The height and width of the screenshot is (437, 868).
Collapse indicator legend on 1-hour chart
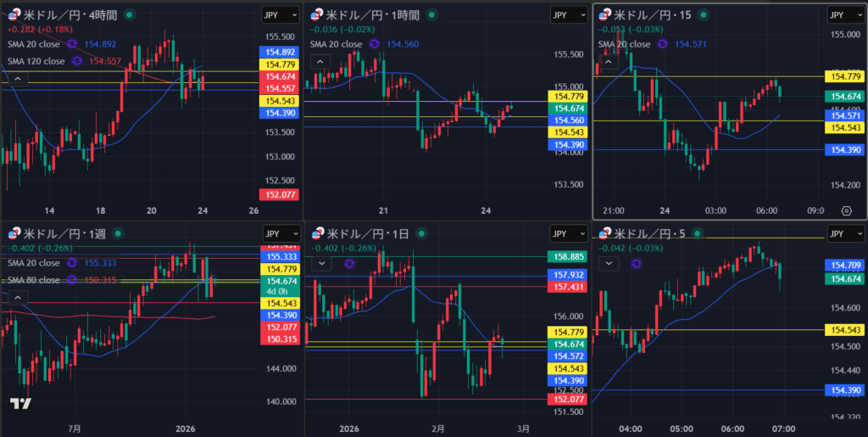321,61
